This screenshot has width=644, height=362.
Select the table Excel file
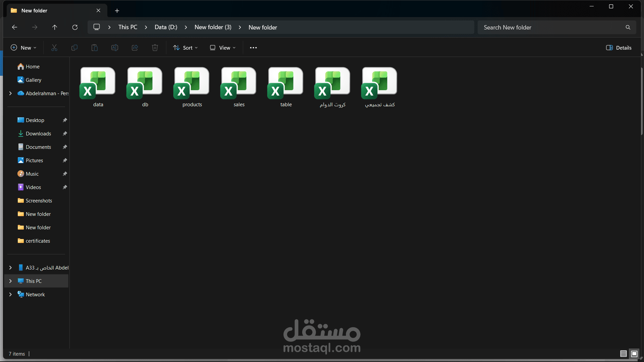[286, 87]
